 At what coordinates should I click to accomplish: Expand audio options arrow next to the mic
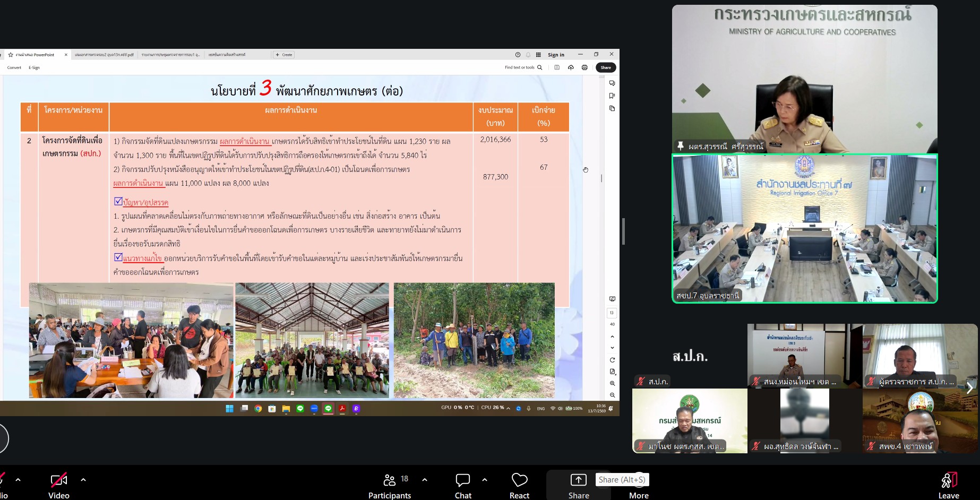pyautogui.click(x=18, y=480)
